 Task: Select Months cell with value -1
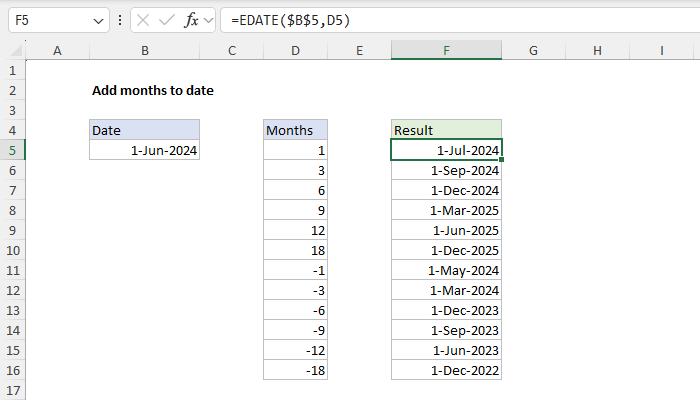(x=296, y=270)
